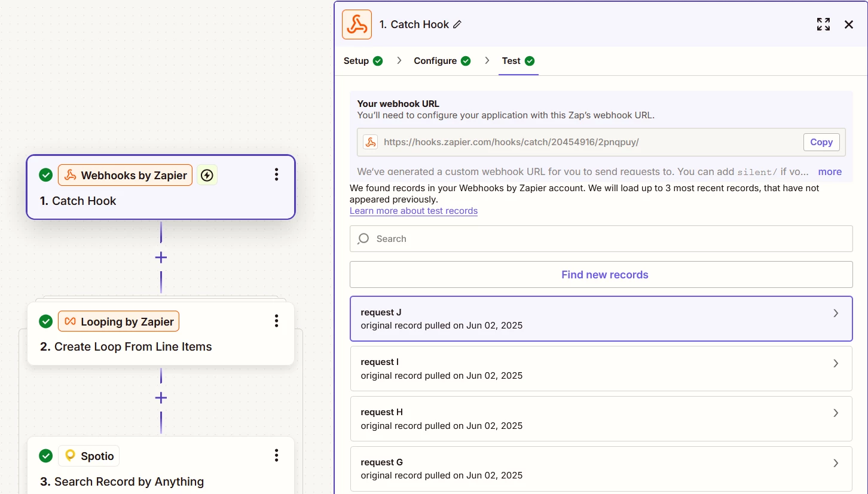Click Configure tab green checkmark
The width and height of the screenshot is (868, 494).
466,61
